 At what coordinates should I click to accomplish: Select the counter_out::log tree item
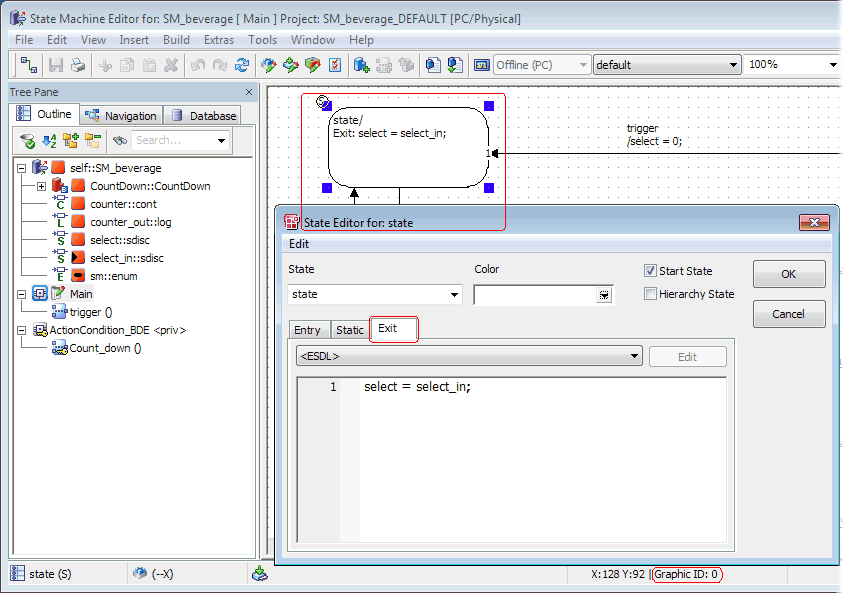(131, 222)
